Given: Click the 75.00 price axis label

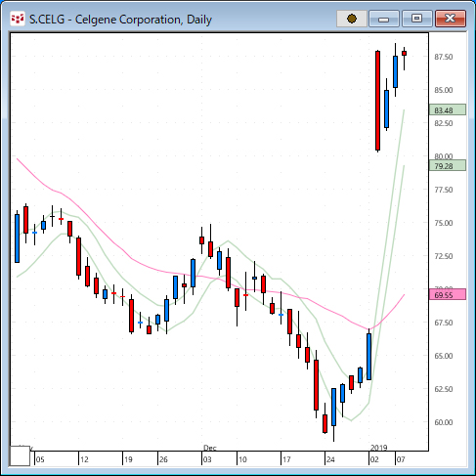Looking at the screenshot, I should pos(444,223).
